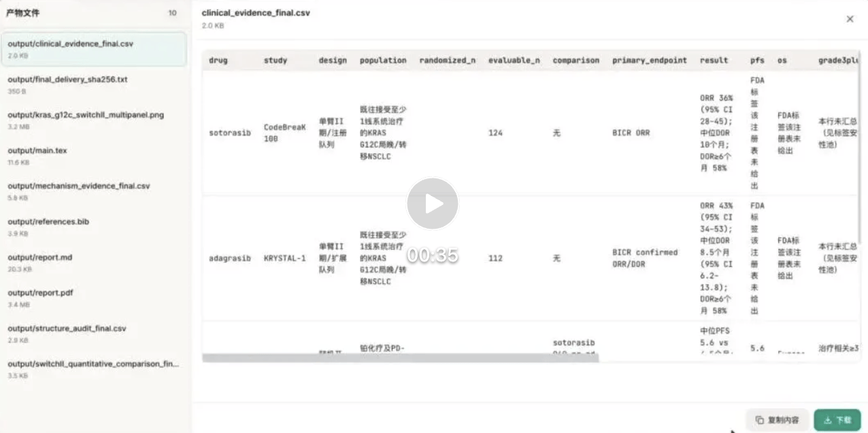Close the file preview panel
The image size is (868, 433).
click(850, 19)
